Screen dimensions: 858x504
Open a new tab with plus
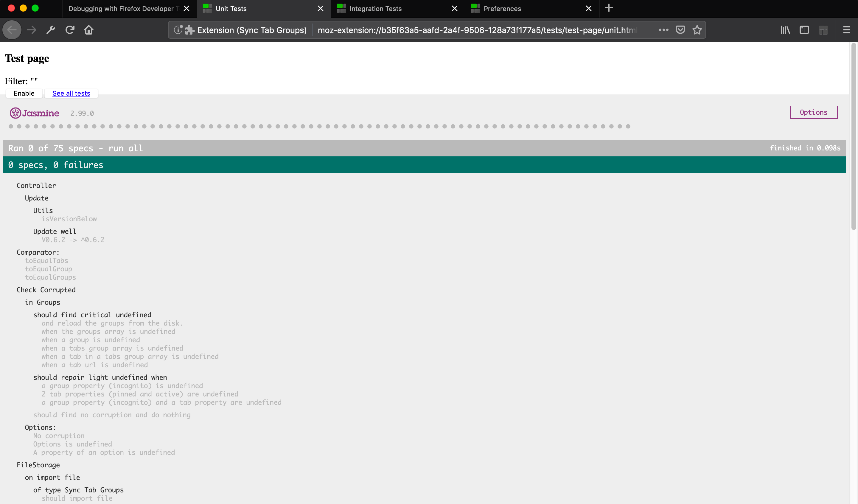(x=609, y=8)
